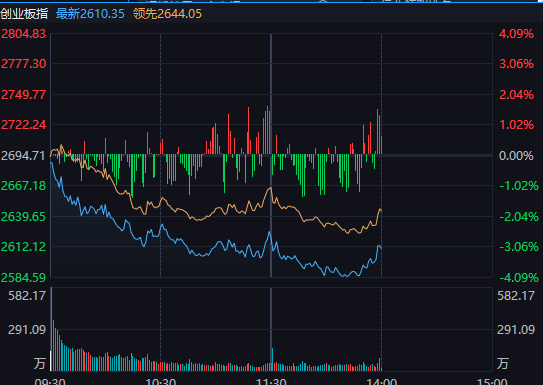Click the 2722.24 price axis label
543x385 pixels.
point(24,125)
